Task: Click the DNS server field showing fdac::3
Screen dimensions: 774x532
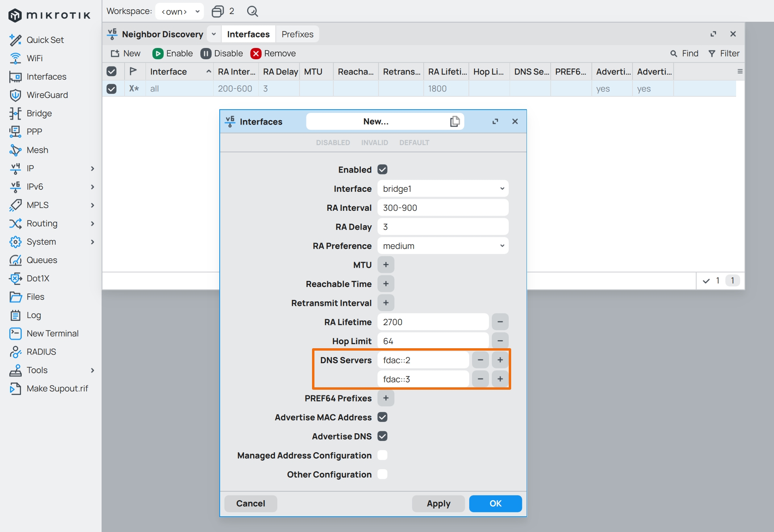Action: (423, 379)
